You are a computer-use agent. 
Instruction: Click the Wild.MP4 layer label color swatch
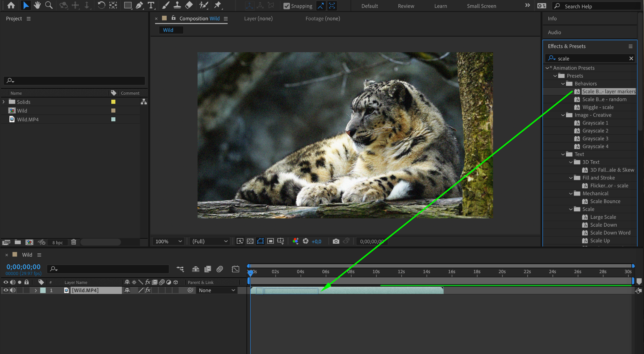(43, 290)
